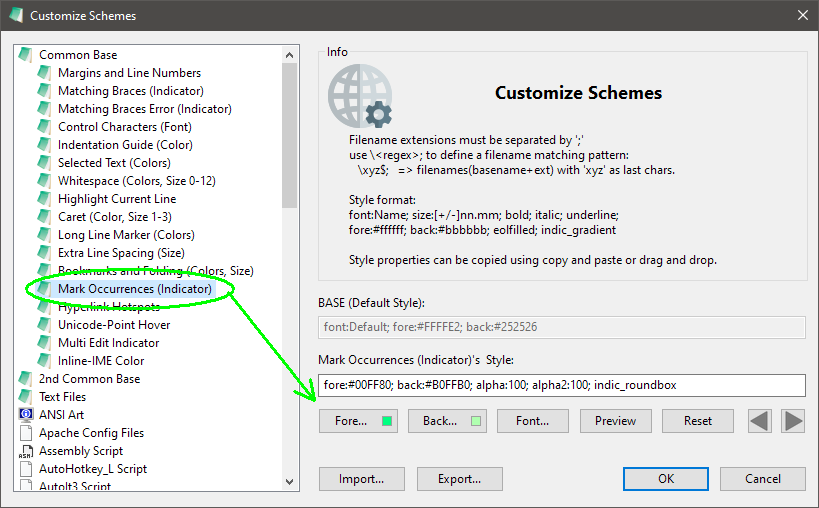Select the Assembly Script scheme
Image resolution: width=819 pixels, height=508 pixels.
(x=81, y=451)
